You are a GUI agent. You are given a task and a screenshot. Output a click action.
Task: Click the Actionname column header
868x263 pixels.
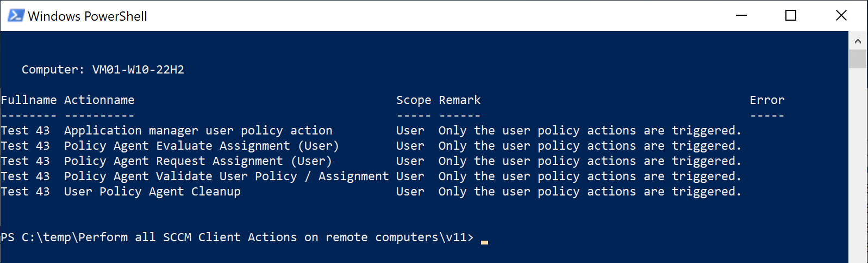coord(99,100)
